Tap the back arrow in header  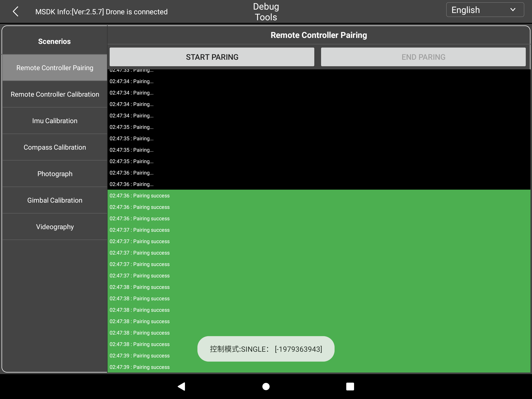pyautogui.click(x=16, y=12)
